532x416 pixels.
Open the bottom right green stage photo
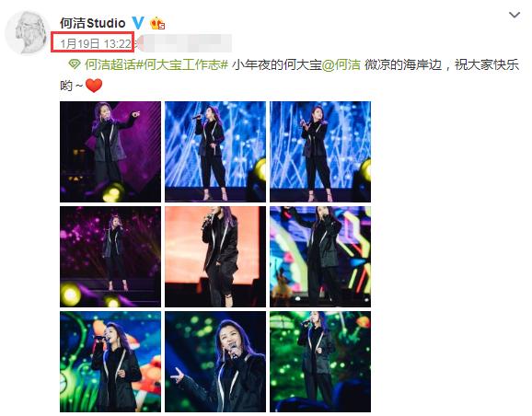320,362
